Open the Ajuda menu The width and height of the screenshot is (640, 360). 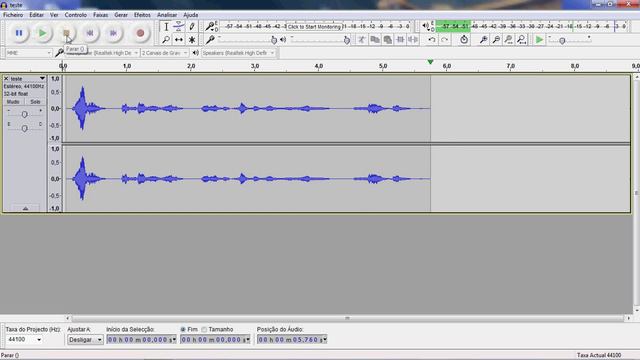(x=191, y=15)
